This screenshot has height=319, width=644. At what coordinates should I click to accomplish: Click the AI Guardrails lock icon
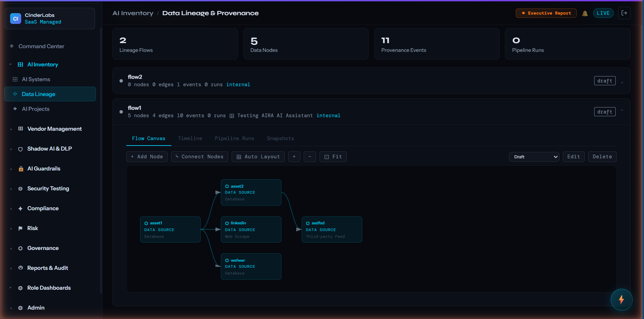click(x=21, y=169)
